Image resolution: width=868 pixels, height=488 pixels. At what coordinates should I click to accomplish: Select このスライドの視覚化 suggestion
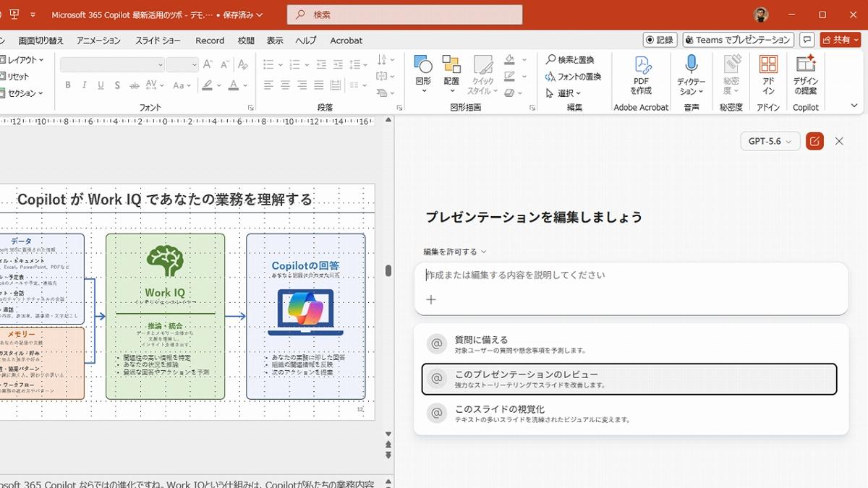pyautogui.click(x=629, y=414)
